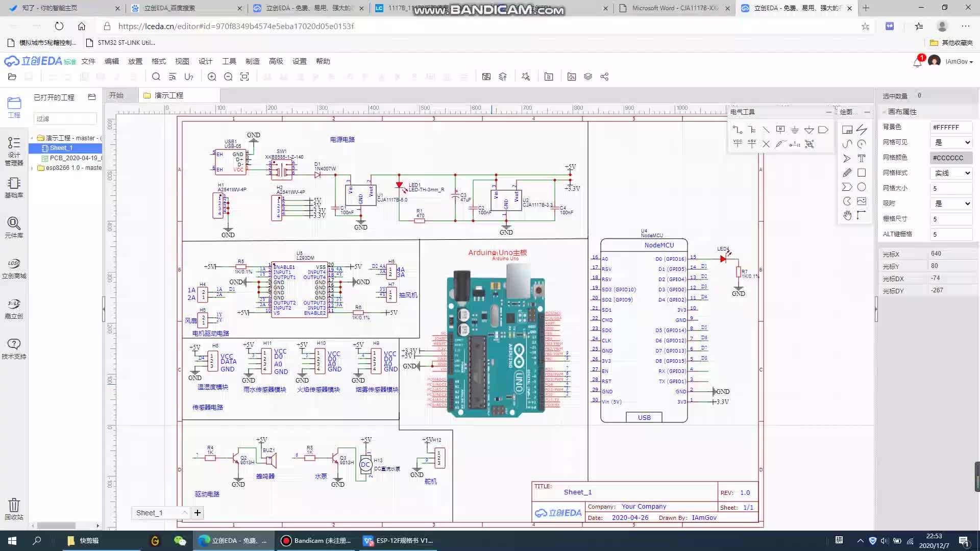The width and height of the screenshot is (980, 551).
Task: Open the 制造 menu
Action: pyautogui.click(x=253, y=61)
